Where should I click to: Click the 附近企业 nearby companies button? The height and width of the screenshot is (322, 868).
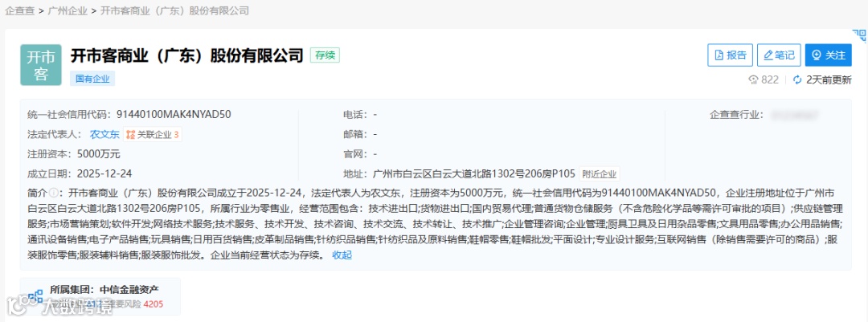(600, 173)
